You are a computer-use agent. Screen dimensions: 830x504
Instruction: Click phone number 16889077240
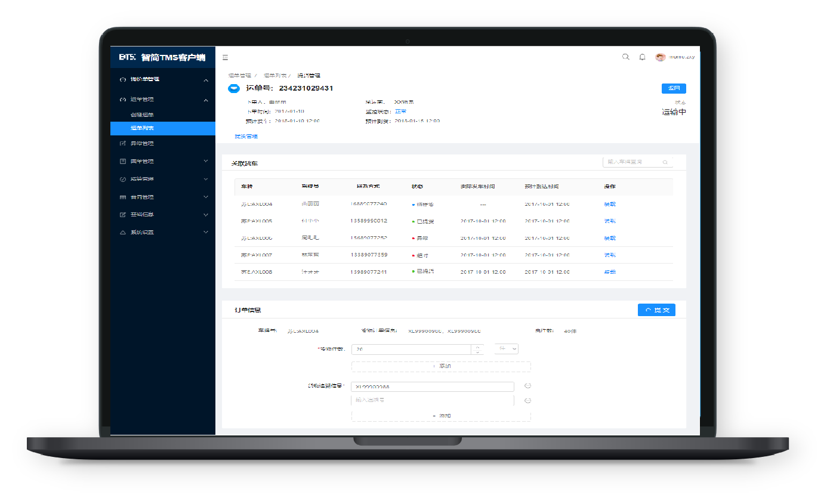coord(369,204)
